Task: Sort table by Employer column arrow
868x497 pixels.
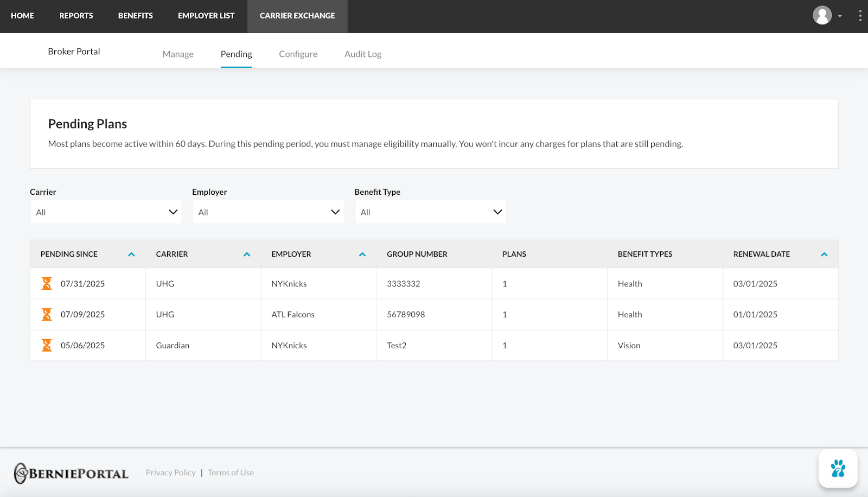Action: click(362, 254)
